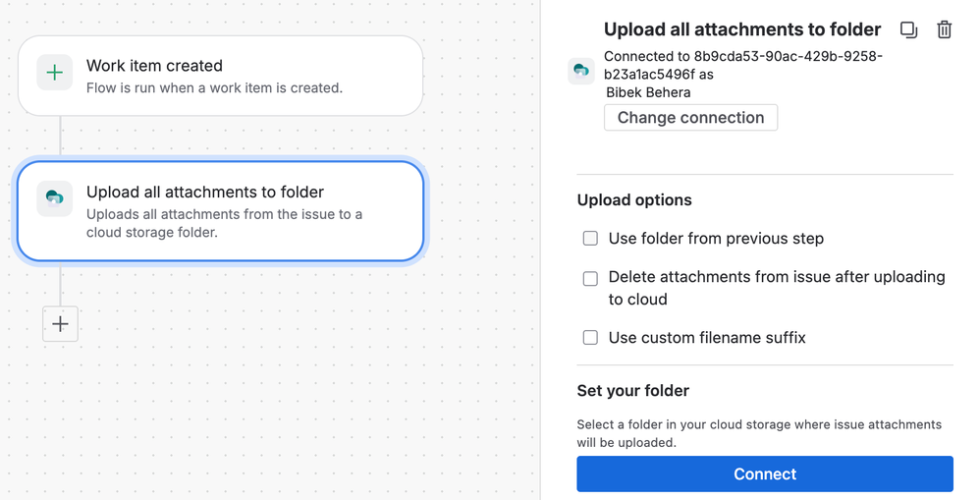The image size is (980, 500).
Task: Click the green plus trigger icon
Action: point(54,73)
